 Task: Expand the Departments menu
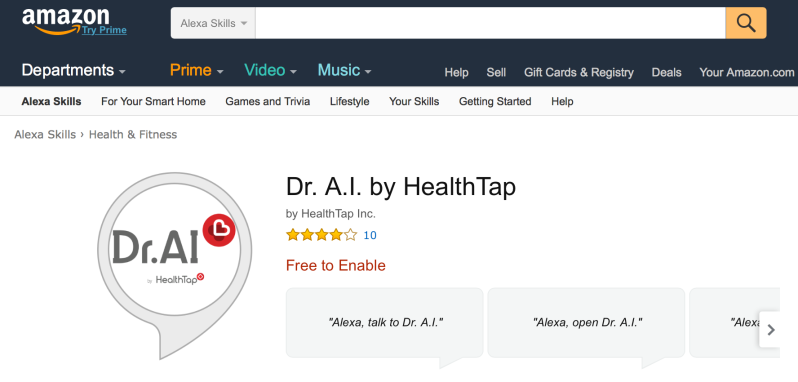click(x=73, y=70)
